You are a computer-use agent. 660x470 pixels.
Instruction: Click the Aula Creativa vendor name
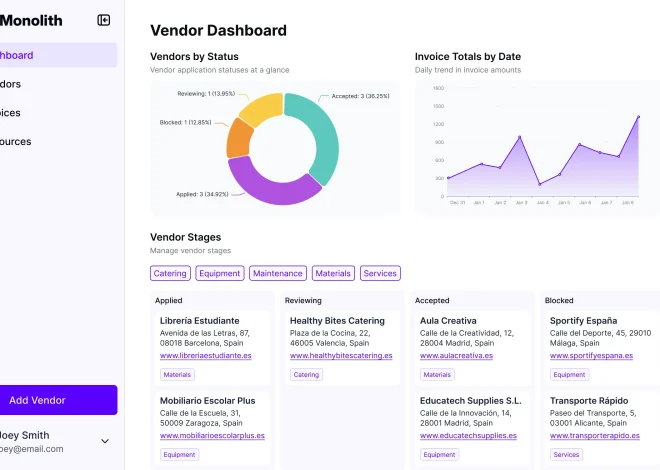(x=448, y=321)
